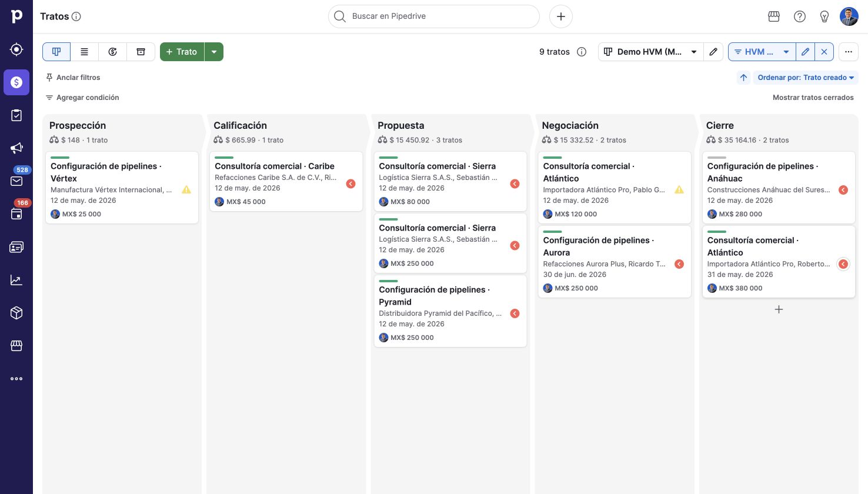Open Mail inbox with 528 badge
868x494 pixels.
click(x=16, y=181)
